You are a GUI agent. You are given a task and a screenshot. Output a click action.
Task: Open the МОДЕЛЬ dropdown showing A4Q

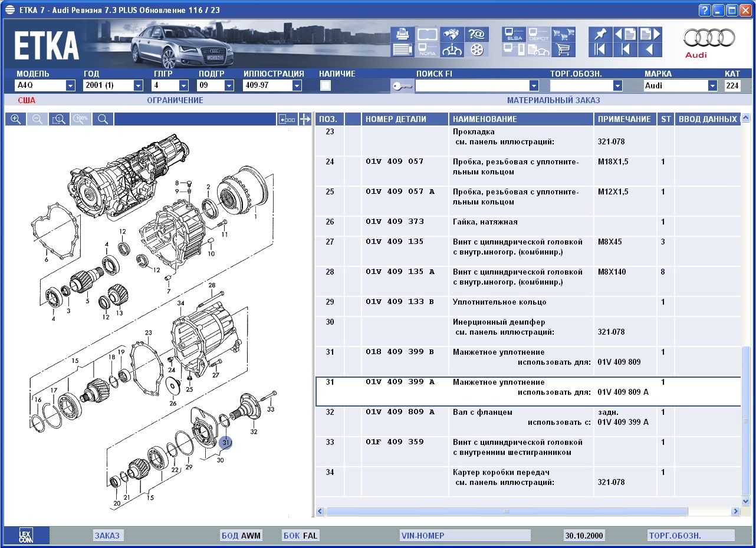(x=70, y=85)
